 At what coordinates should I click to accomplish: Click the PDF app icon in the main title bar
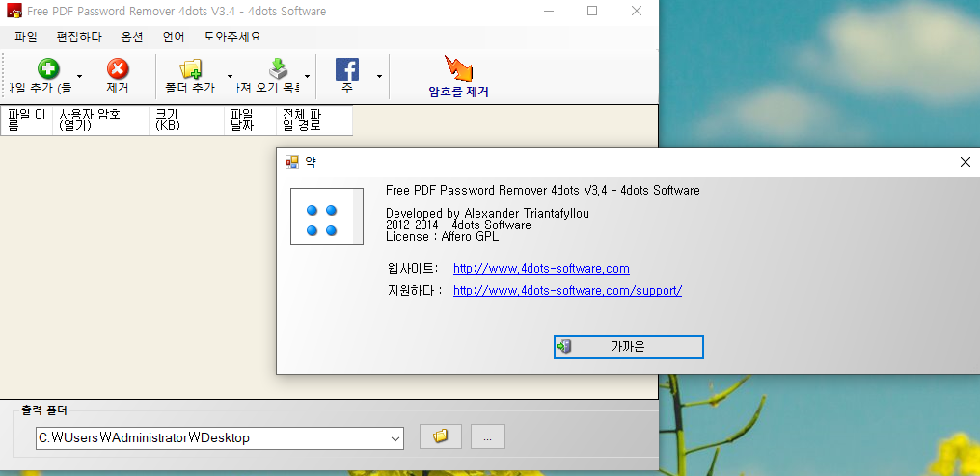[14, 11]
